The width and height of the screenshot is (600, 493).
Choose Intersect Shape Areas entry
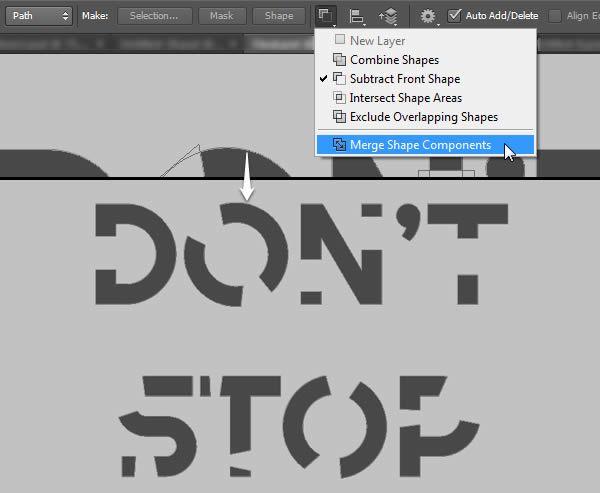426,98
